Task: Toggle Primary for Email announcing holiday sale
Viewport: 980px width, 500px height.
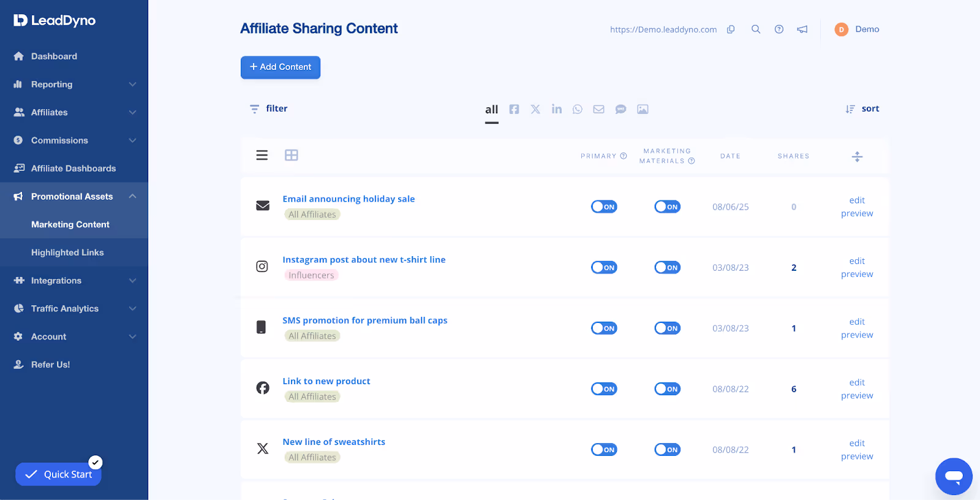Action: tap(604, 206)
